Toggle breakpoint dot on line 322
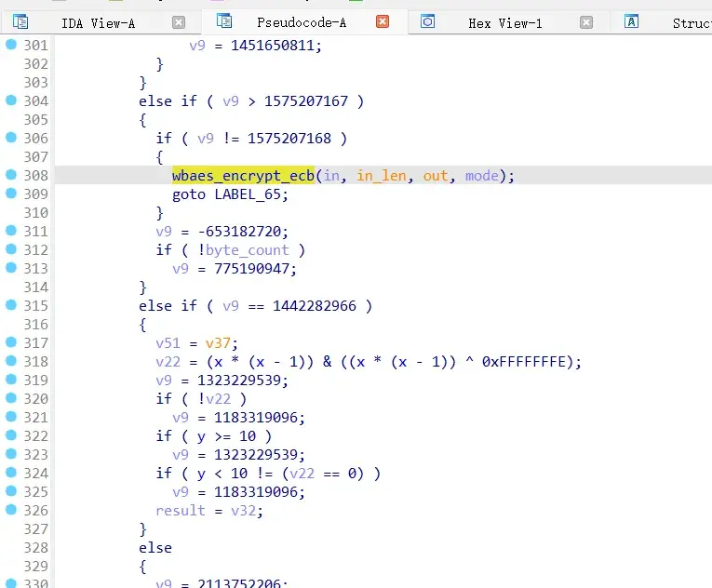 click(11, 435)
